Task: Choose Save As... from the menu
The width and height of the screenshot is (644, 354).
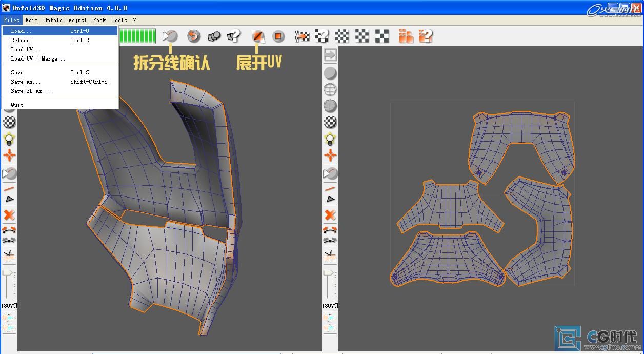Action: click(x=60, y=82)
